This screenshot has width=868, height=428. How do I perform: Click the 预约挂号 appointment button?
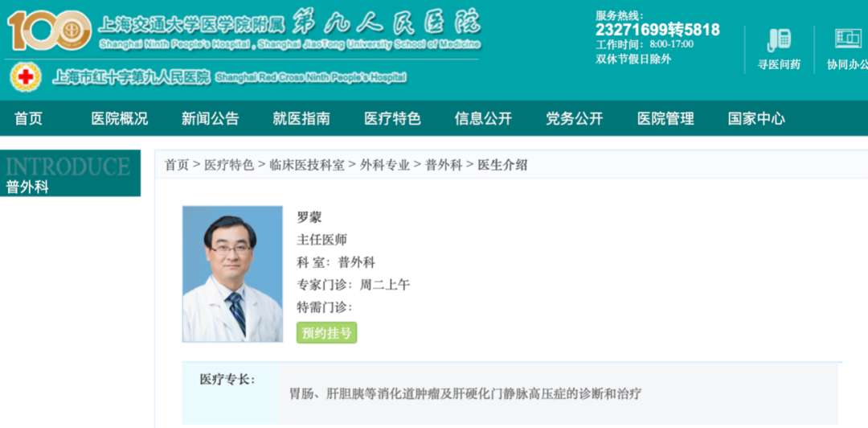326,332
